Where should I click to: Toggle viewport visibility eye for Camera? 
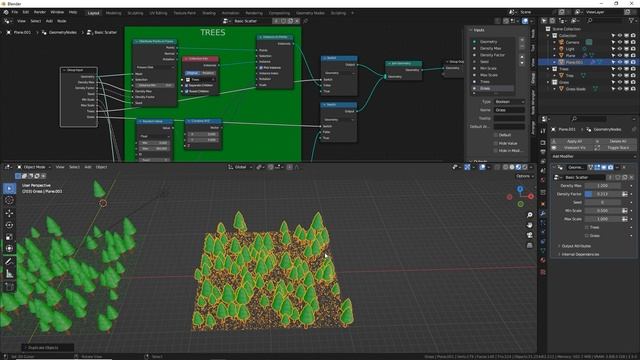tap(620, 42)
